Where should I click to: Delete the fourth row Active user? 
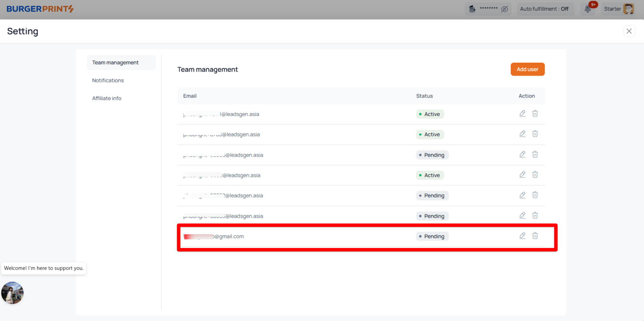[535, 175]
